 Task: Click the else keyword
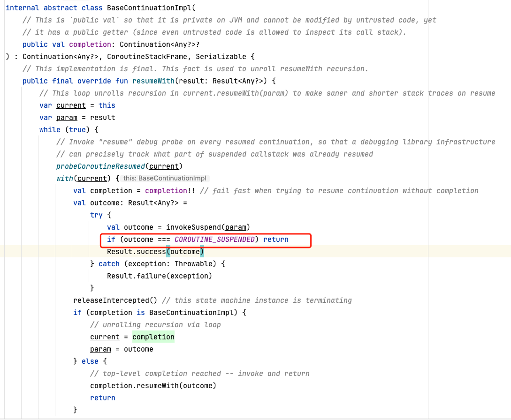pyautogui.click(x=90, y=361)
